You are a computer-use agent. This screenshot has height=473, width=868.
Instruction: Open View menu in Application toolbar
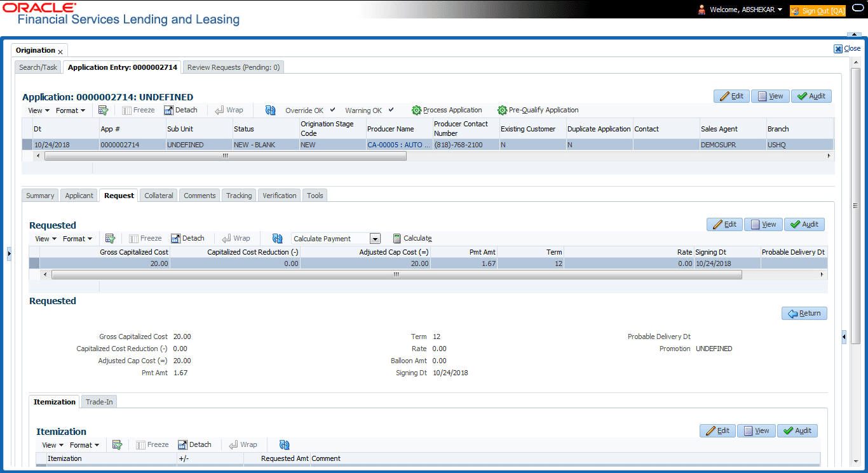pos(39,110)
